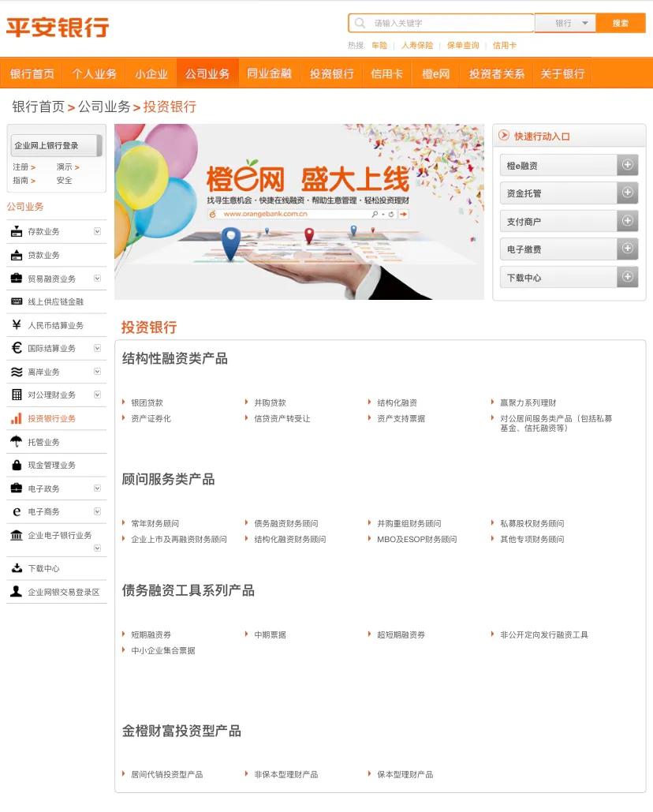This screenshot has width=653, height=812.
Task: Click the umbrella icon for 托管业务
Action: 17,441
